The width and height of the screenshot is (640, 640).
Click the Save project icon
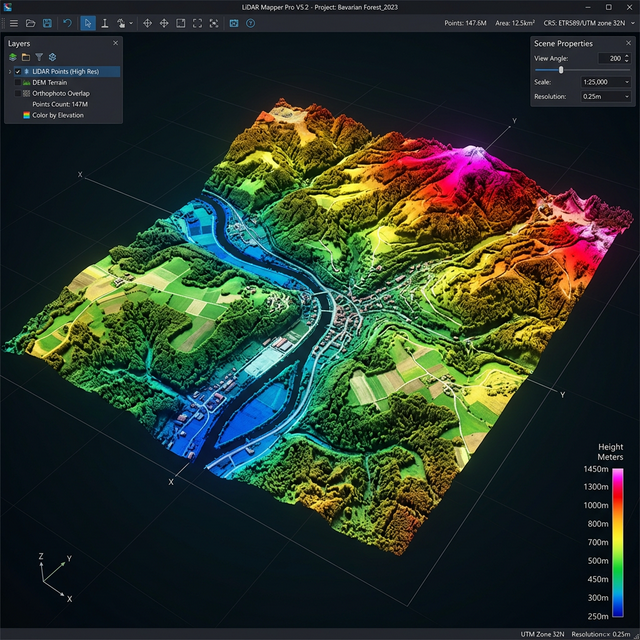[47, 22]
